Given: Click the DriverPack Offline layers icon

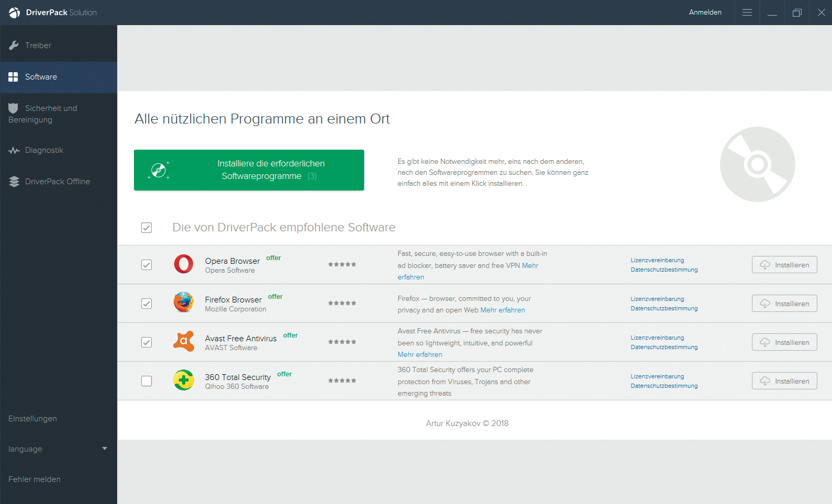Looking at the screenshot, I should pyautogui.click(x=14, y=182).
